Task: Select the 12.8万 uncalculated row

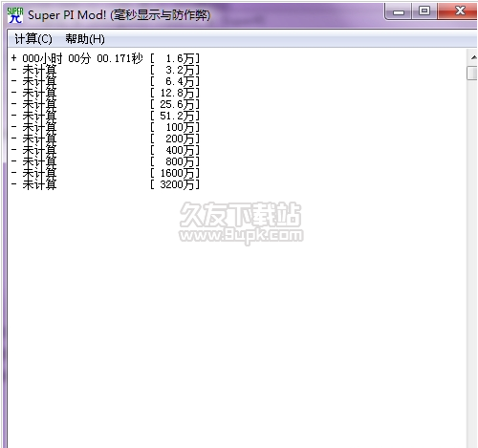Action: pos(105,93)
